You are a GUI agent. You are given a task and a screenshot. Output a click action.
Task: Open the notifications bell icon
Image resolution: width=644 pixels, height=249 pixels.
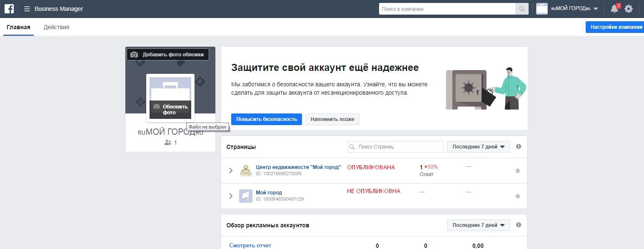point(614,9)
